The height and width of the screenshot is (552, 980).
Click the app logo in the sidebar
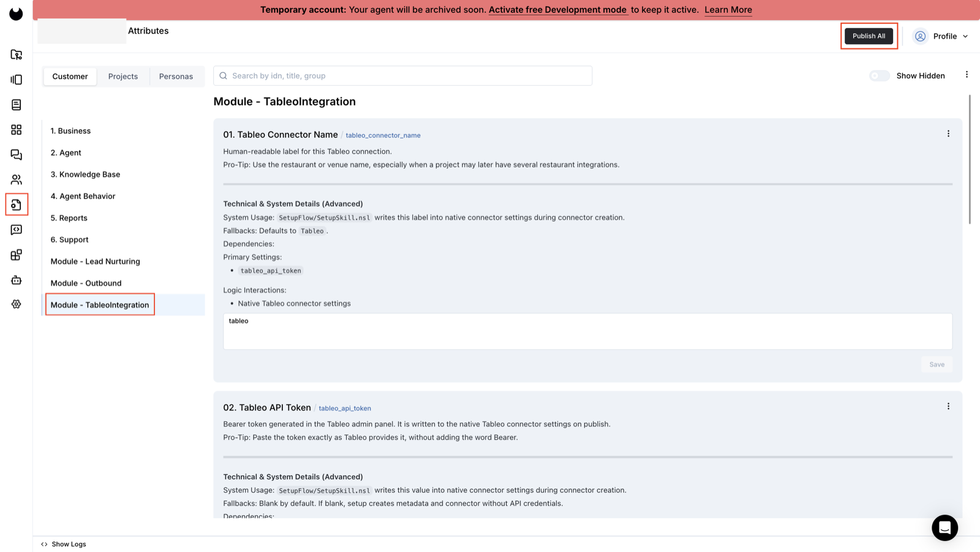16,13
